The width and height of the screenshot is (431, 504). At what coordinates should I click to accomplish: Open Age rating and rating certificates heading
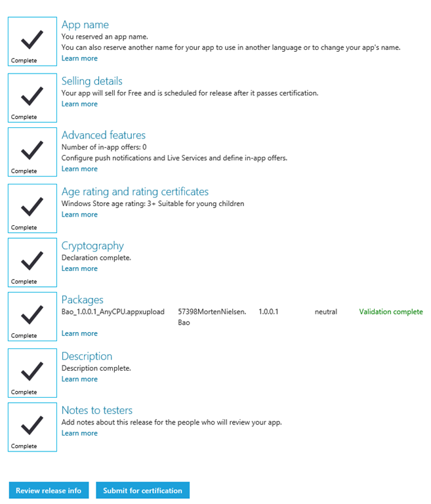135,192
